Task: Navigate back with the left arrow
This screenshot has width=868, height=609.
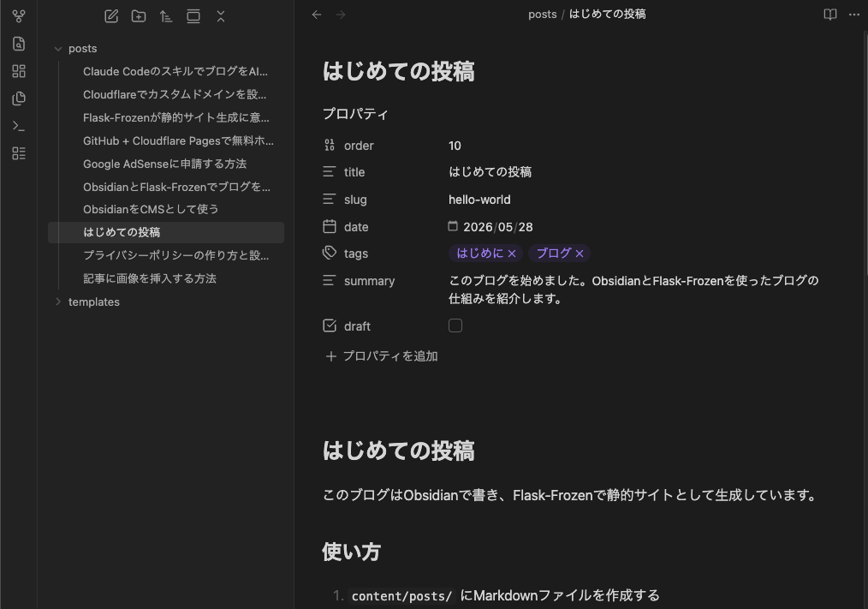Action: pos(317,15)
